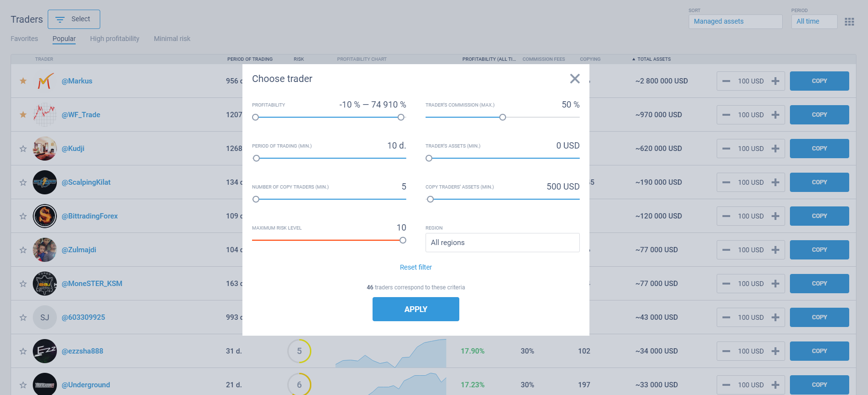Open @ScalpingKilat avatar image
The image size is (868, 395).
click(x=45, y=182)
